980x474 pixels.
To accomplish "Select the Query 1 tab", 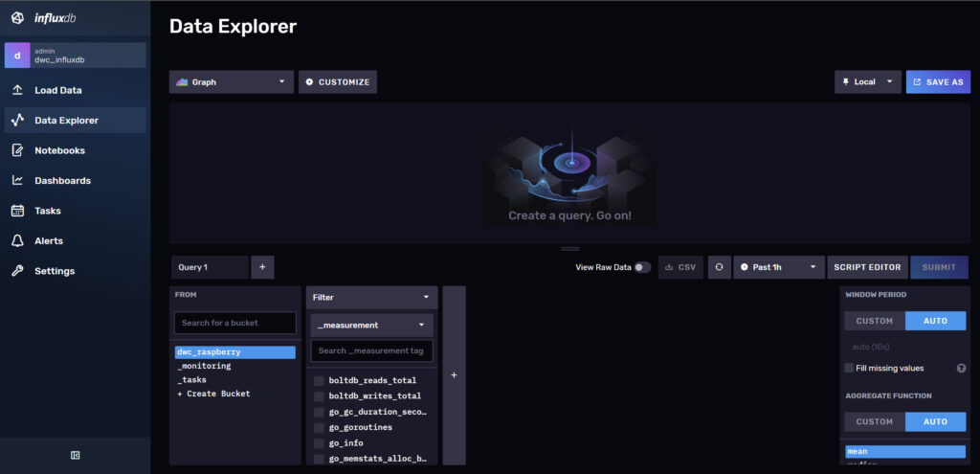I will [x=210, y=267].
